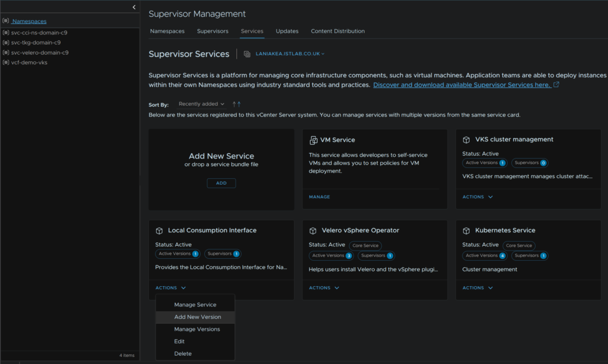
Task: Open the LANIAKEA.ISTLAB.CO.UK vCenter selector
Action: (x=290, y=54)
